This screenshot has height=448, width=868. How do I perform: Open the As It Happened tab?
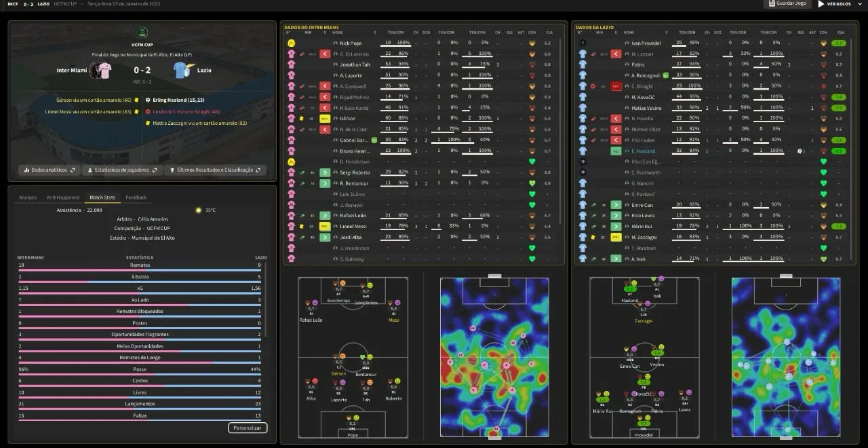click(63, 198)
